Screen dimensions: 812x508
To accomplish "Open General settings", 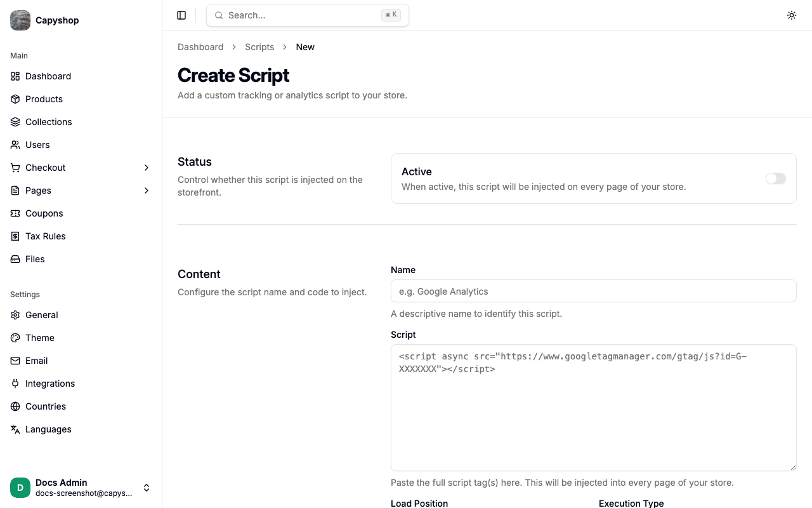I will point(81,315).
